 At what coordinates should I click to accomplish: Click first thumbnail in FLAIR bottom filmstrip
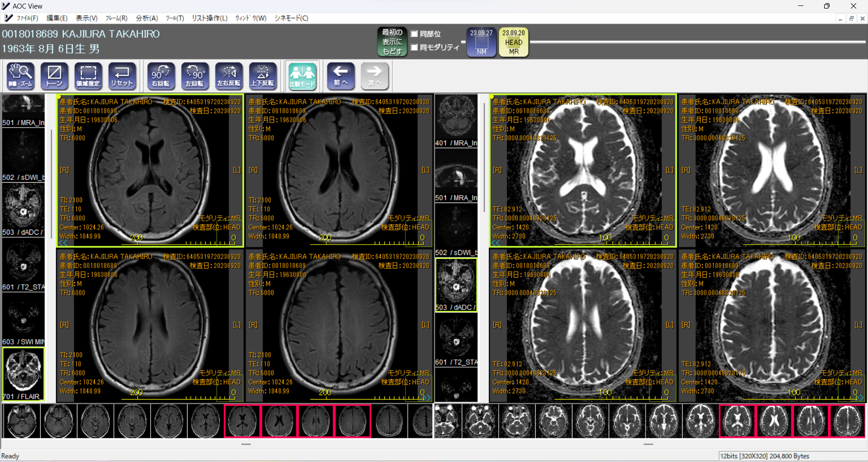coord(21,421)
